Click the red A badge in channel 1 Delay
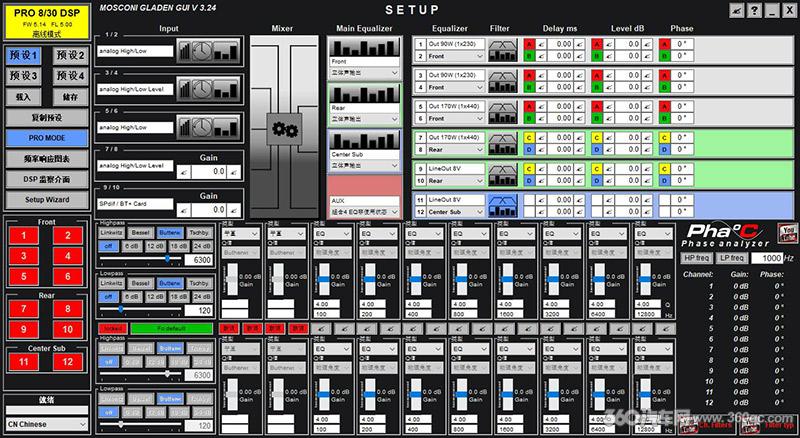Image resolution: width=800 pixels, height=438 pixels. point(529,44)
